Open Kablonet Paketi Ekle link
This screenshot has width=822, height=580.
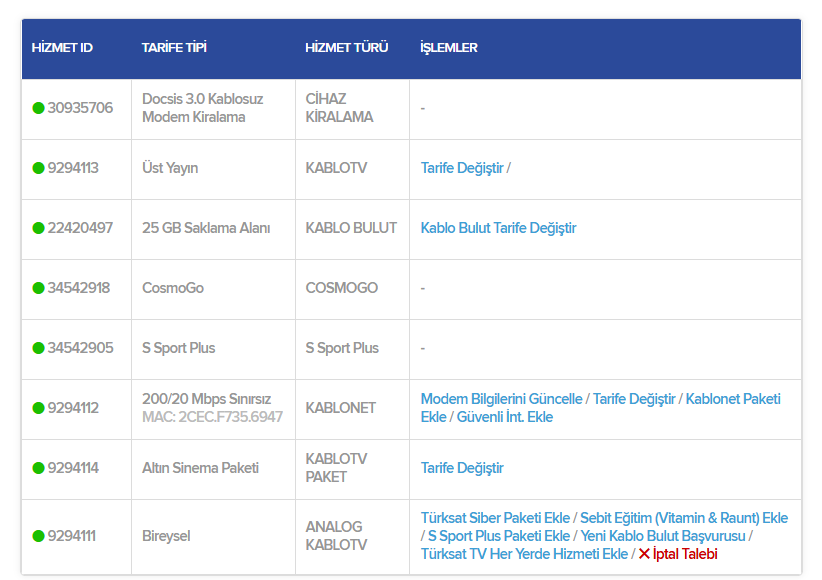[x=733, y=399]
